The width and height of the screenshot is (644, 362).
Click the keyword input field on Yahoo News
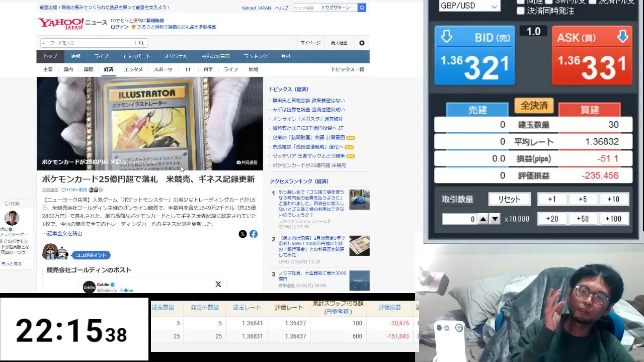click(88, 43)
